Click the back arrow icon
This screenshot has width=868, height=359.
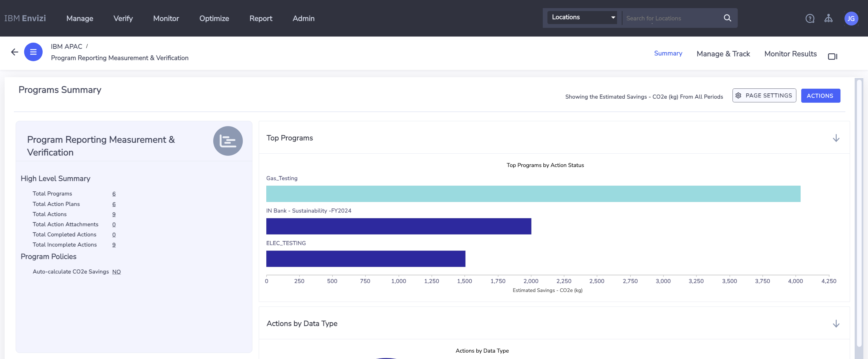pyautogui.click(x=15, y=52)
